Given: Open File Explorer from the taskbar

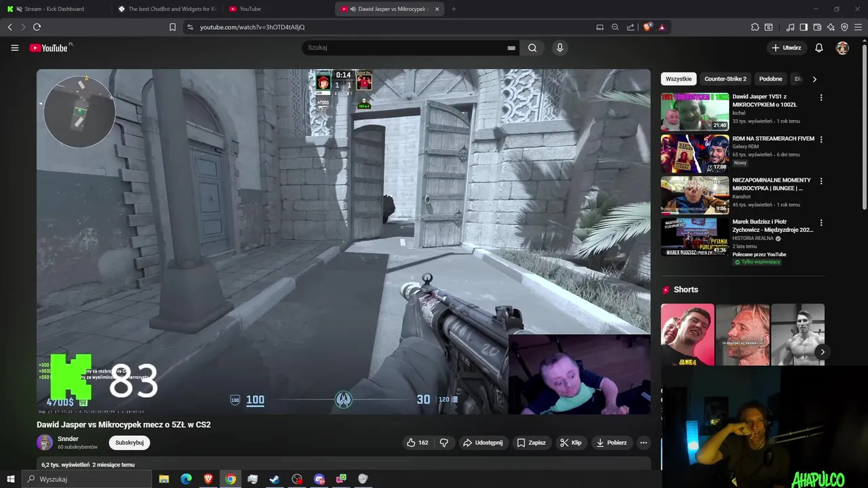Looking at the screenshot, I should [x=163, y=479].
